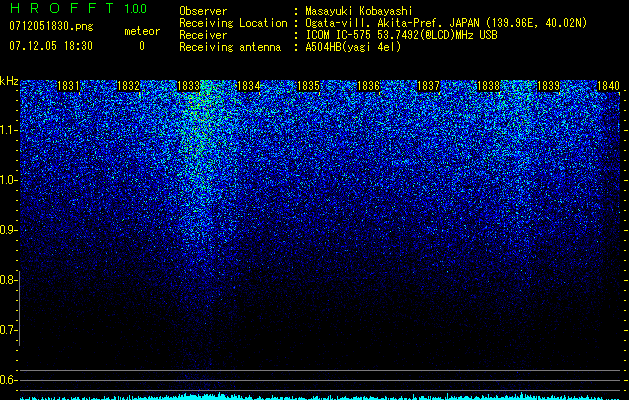Click the 1836 time marker

tap(368, 86)
